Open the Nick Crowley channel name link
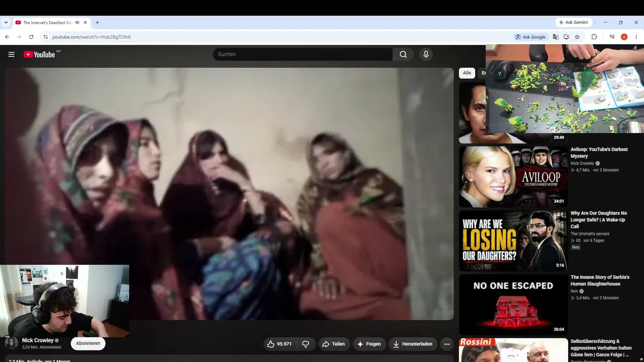This screenshot has width=644, height=362. tap(38, 340)
